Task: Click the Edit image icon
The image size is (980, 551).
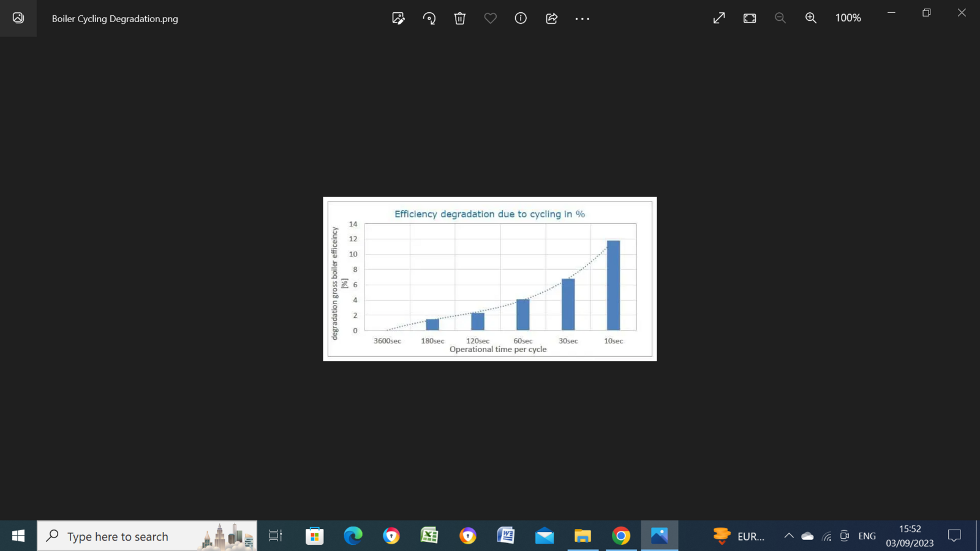Action: click(398, 18)
